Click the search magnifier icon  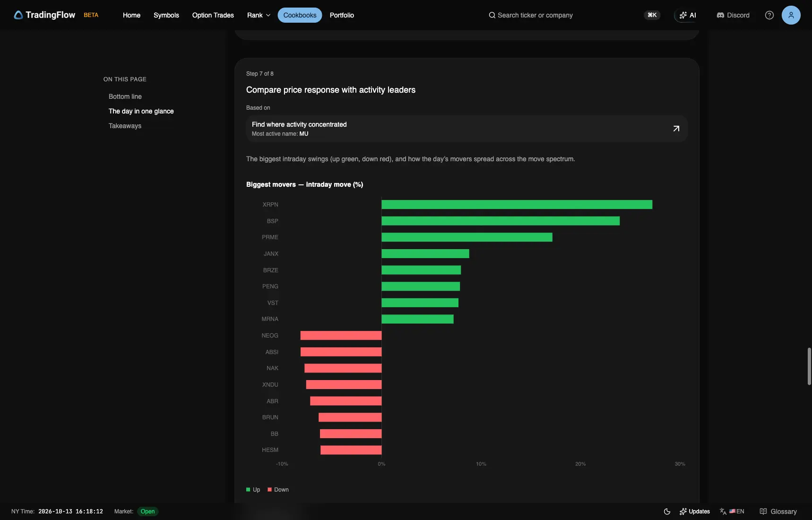492,15
